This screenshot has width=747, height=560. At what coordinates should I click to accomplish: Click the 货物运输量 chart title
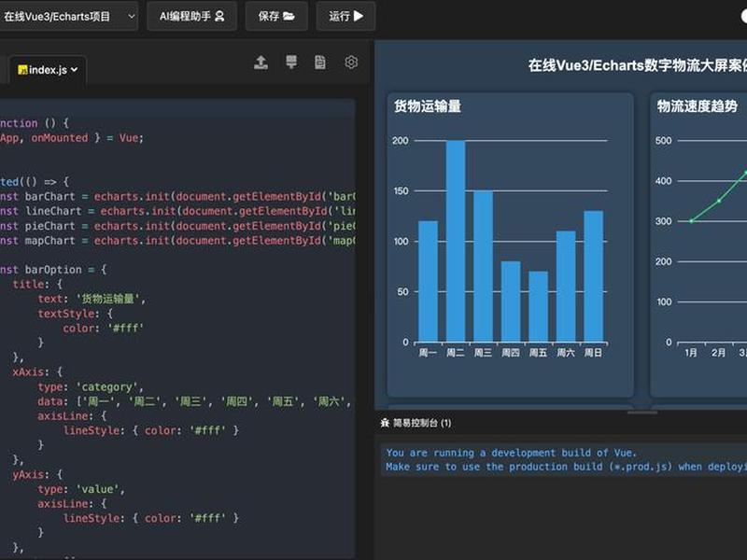coord(428,106)
